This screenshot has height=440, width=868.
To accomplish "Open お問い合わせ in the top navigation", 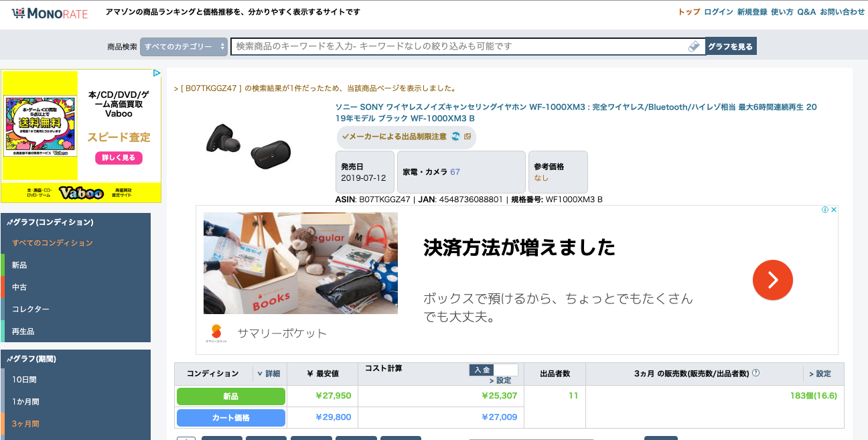I will (x=843, y=12).
